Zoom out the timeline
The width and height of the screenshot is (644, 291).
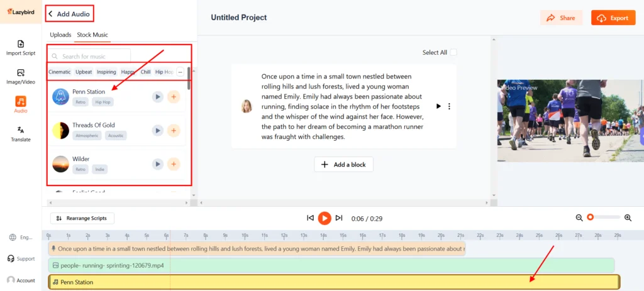pos(579,217)
